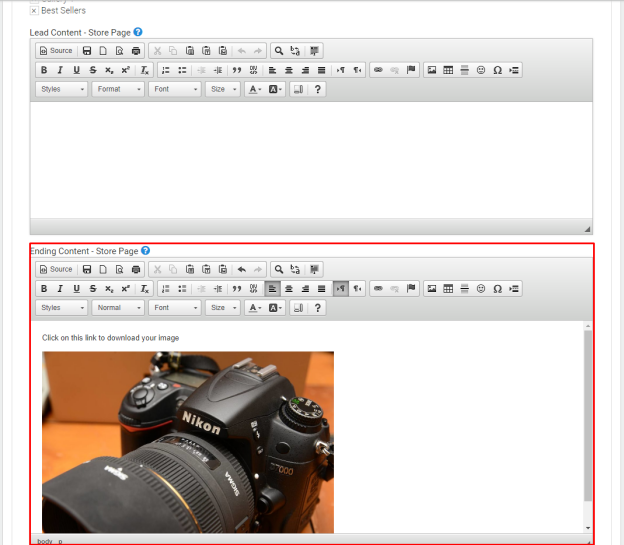This screenshot has width=624, height=545.
Task: Open Find magnifier in Lead Content editor
Action: point(279,51)
